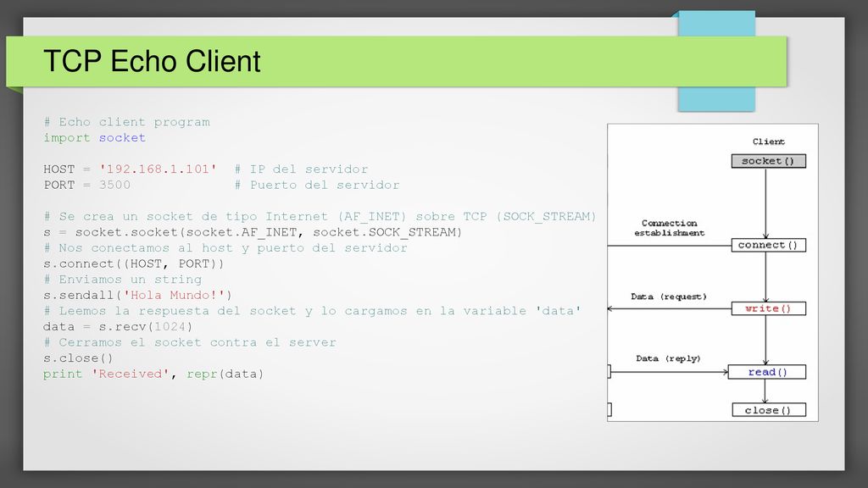868x488 pixels.
Task: Click the '# Leemos la respuesta del socket' comment
Action: [312, 311]
